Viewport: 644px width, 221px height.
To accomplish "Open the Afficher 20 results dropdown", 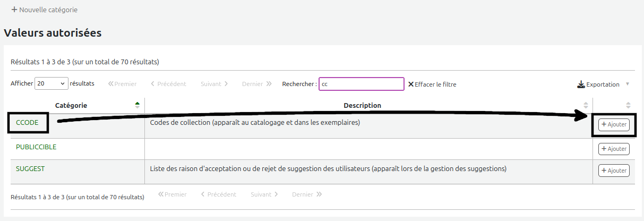I will 51,84.
